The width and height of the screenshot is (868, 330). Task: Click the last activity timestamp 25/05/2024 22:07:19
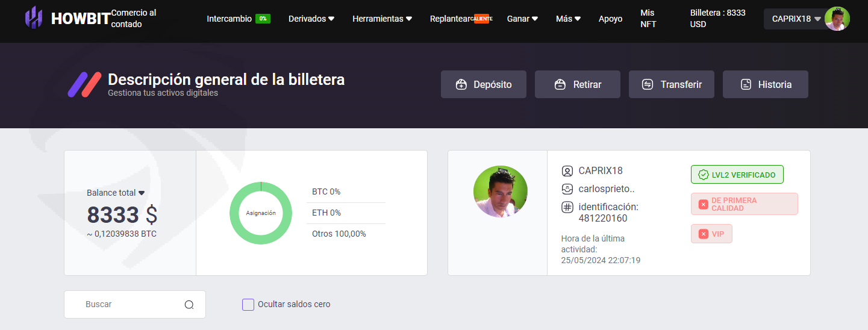[x=601, y=261]
